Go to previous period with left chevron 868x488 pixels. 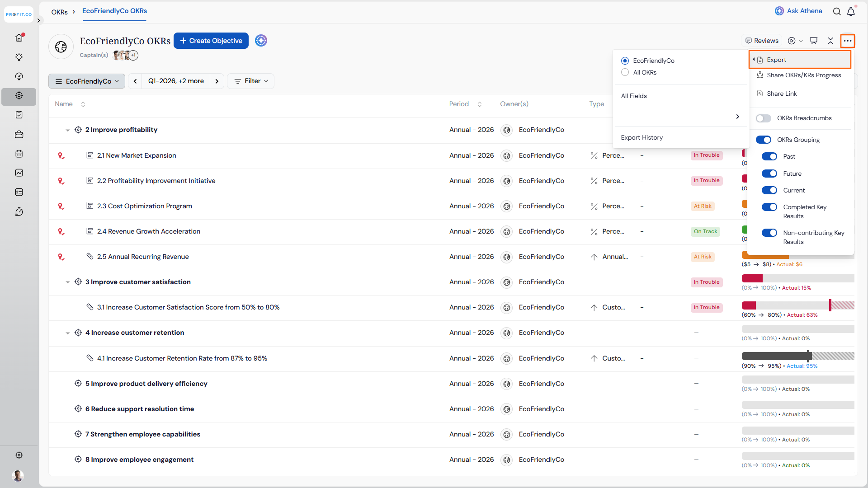(135, 81)
